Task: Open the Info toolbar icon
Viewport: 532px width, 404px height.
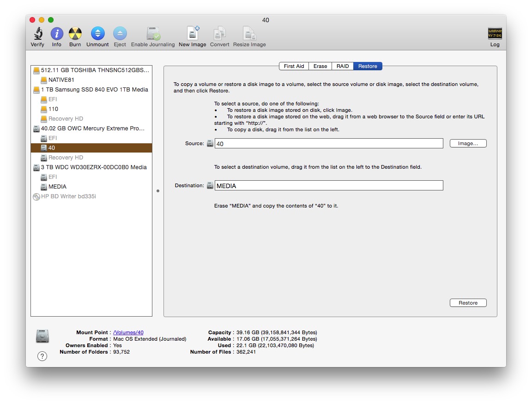Action: click(57, 34)
